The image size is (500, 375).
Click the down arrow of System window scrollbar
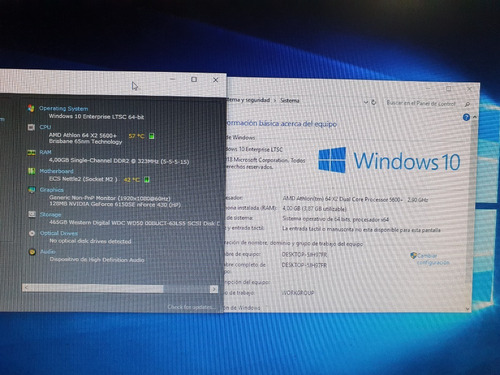pos(467,309)
